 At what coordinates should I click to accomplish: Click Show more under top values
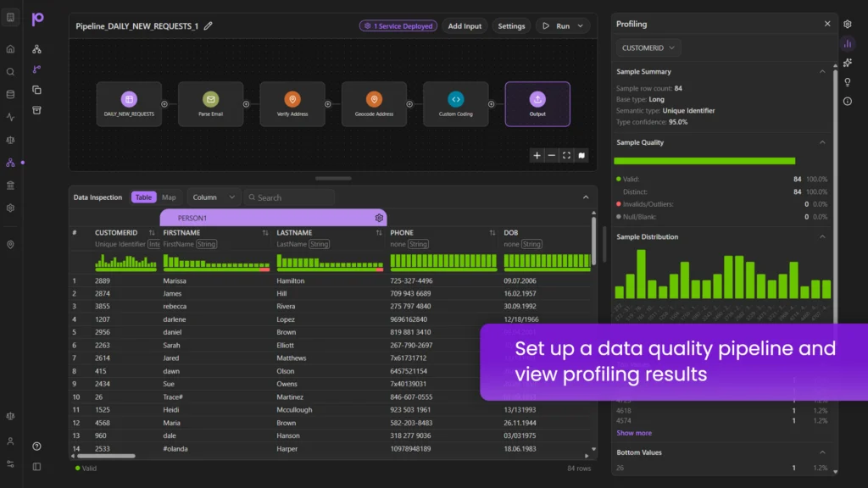pyautogui.click(x=634, y=433)
